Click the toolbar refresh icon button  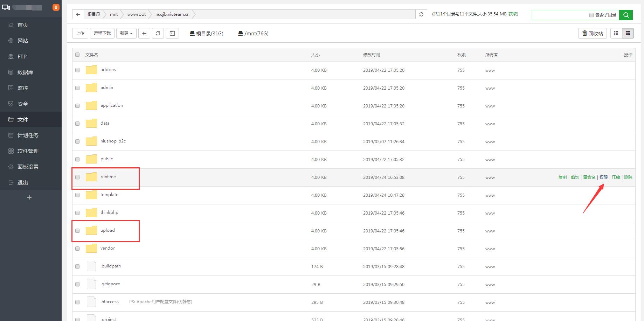(158, 33)
